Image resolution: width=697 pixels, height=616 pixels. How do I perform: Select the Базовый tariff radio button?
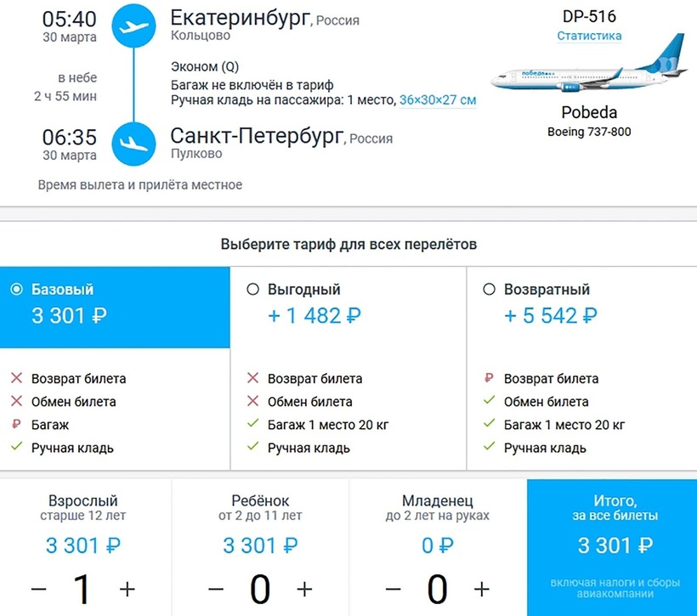click(x=16, y=290)
